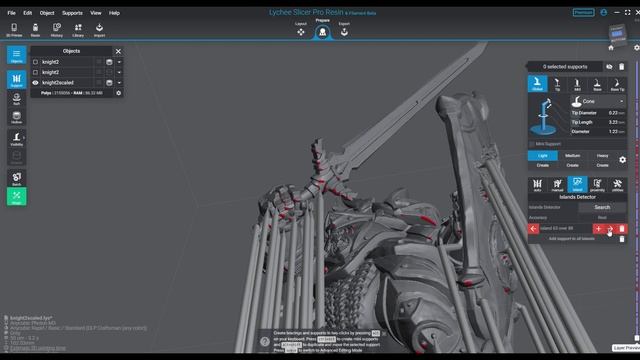The width and height of the screenshot is (640, 360).
Task: Select the Base Tip settings tab
Action: point(617,84)
